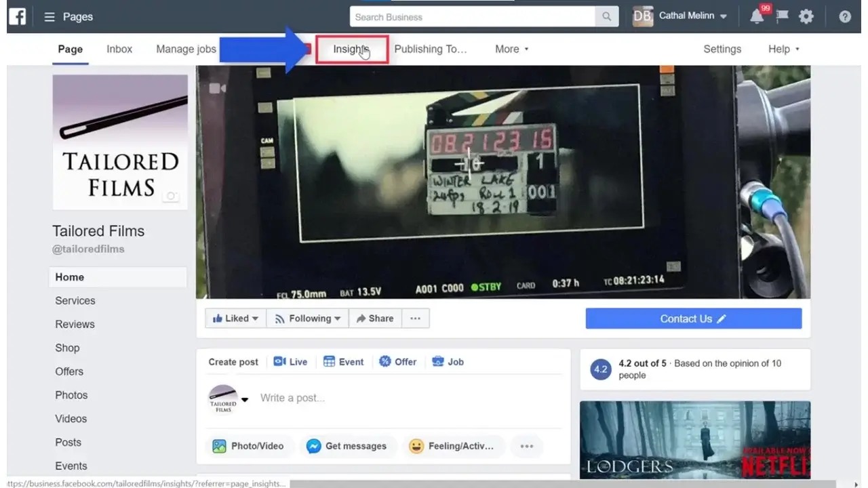Image resolution: width=868 pixels, height=488 pixels.
Task: Switch to the Page tab
Action: 71,49
